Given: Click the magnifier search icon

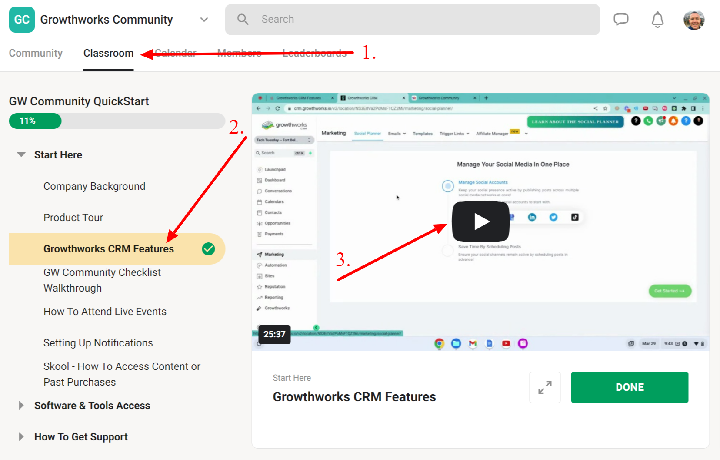Looking at the screenshot, I should (x=242, y=19).
